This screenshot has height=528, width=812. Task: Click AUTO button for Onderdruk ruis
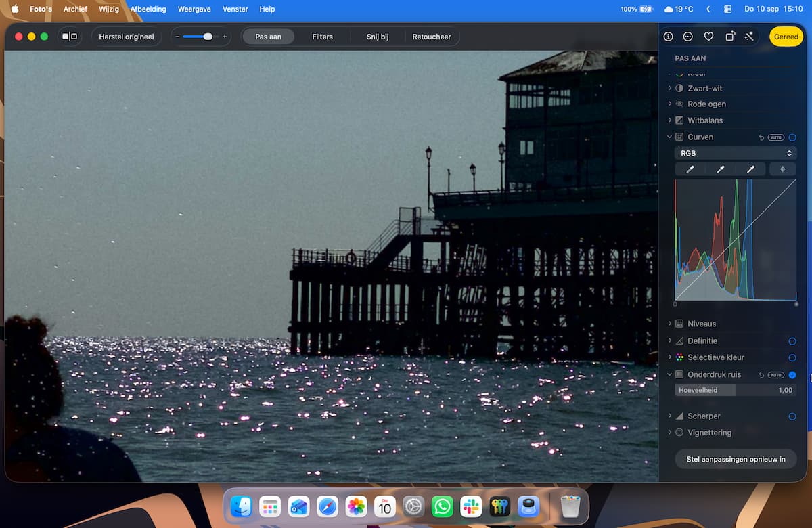[776, 375]
